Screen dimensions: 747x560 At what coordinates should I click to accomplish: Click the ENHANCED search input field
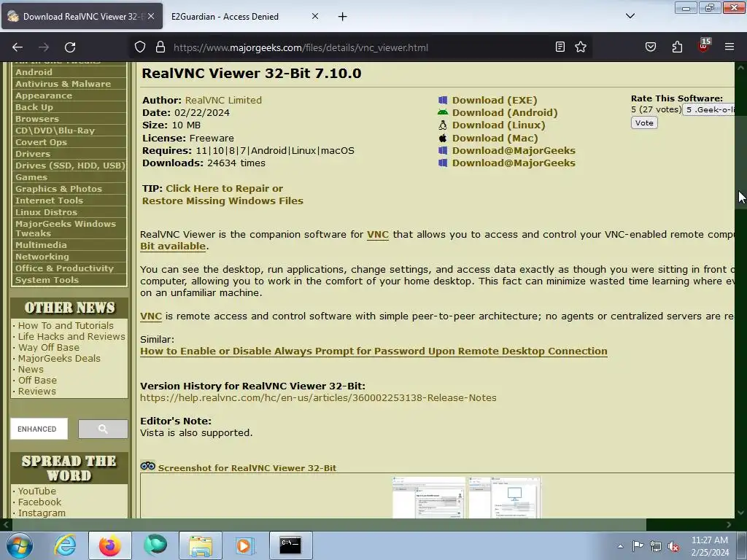click(x=39, y=429)
